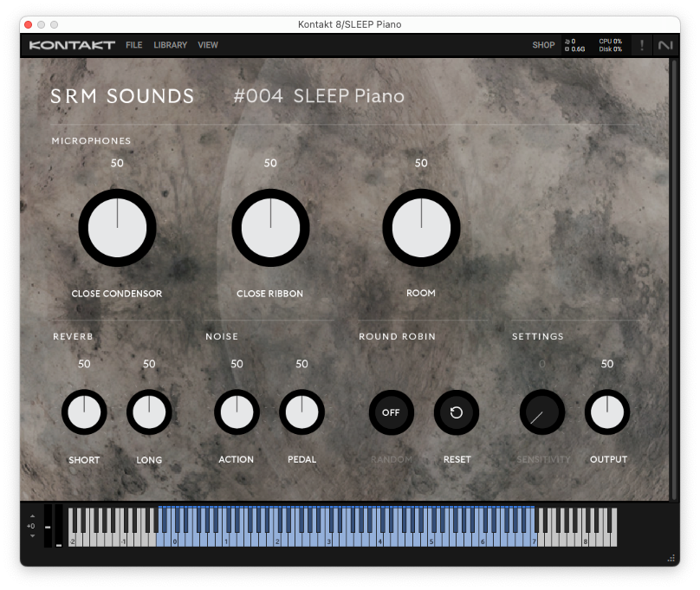The width and height of the screenshot is (700, 590).
Task: Click the pitch bend wheel strip
Action: [x=48, y=526]
